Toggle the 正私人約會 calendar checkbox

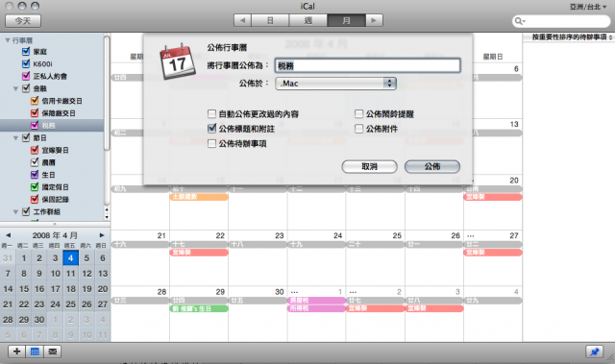coord(26,76)
